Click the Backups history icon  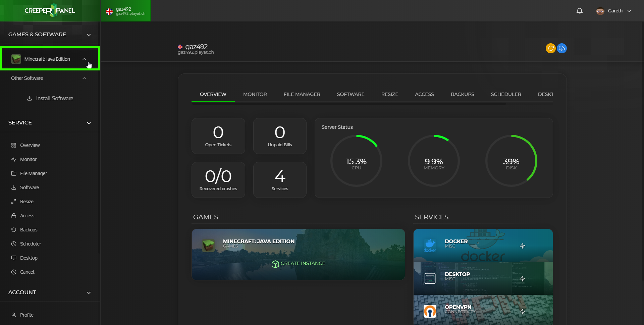tap(14, 230)
